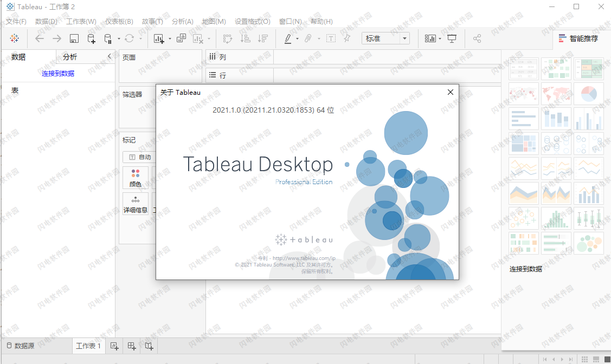Pick the pie chart thumbnail in Show Me
The width and height of the screenshot is (611, 364).
(589, 93)
